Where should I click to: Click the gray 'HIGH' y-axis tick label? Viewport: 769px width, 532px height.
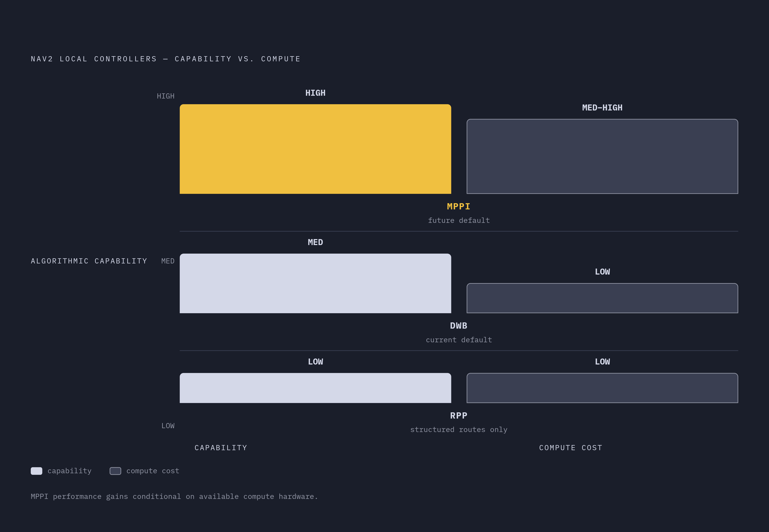(x=166, y=96)
